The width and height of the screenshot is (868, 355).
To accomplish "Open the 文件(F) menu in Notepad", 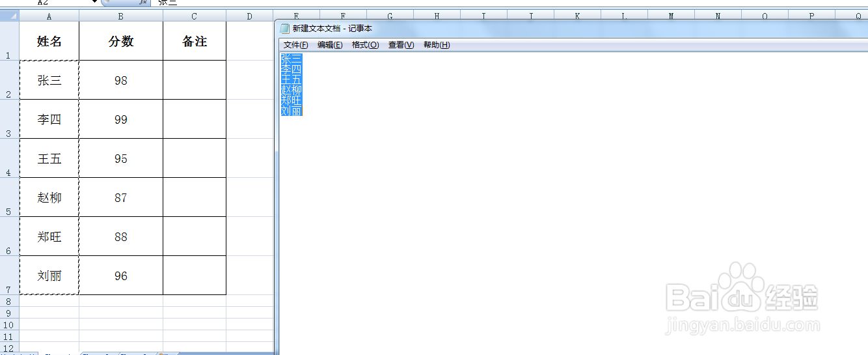I will [x=295, y=45].
